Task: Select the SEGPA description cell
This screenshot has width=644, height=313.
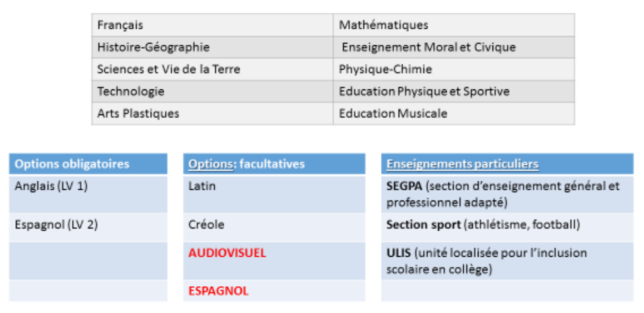Action: 503,194
